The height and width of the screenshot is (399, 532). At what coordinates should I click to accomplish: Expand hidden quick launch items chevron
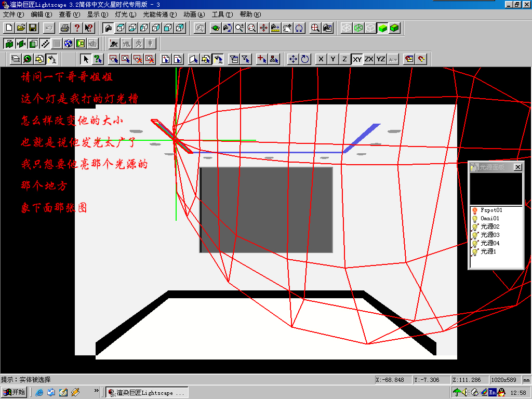[x=96, y=391]
